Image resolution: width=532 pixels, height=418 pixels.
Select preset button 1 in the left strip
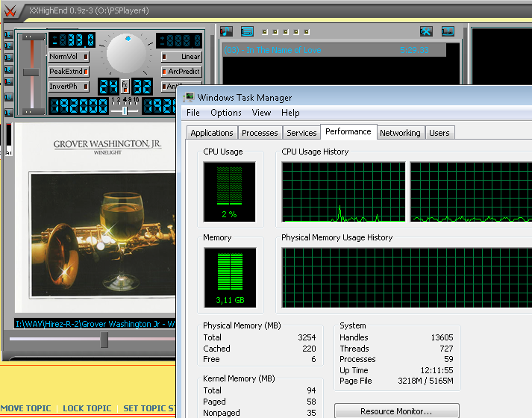(x=8, y=34)
